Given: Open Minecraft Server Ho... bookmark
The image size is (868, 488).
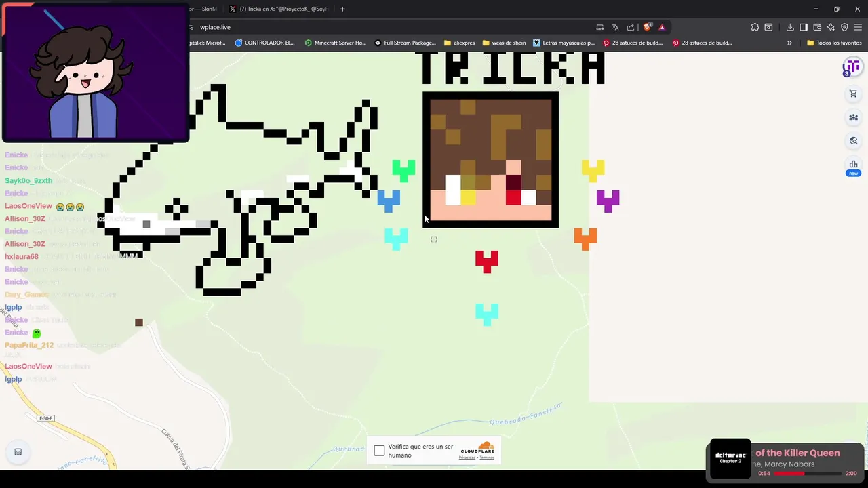Looking at the screenshot, I should point(336,43).
